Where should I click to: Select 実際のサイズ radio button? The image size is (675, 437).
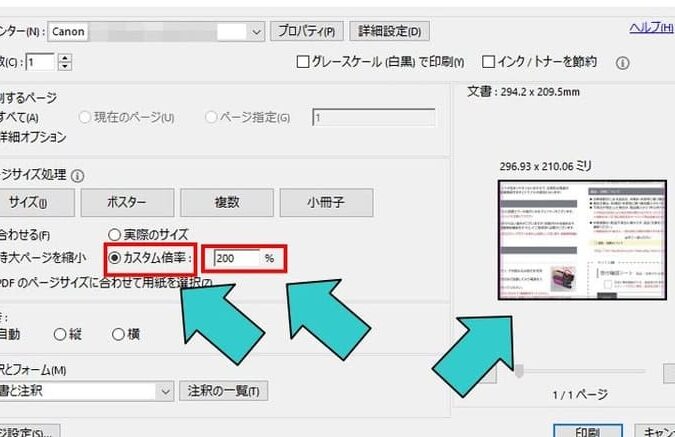pyautogui.click(x=114, y=235)
